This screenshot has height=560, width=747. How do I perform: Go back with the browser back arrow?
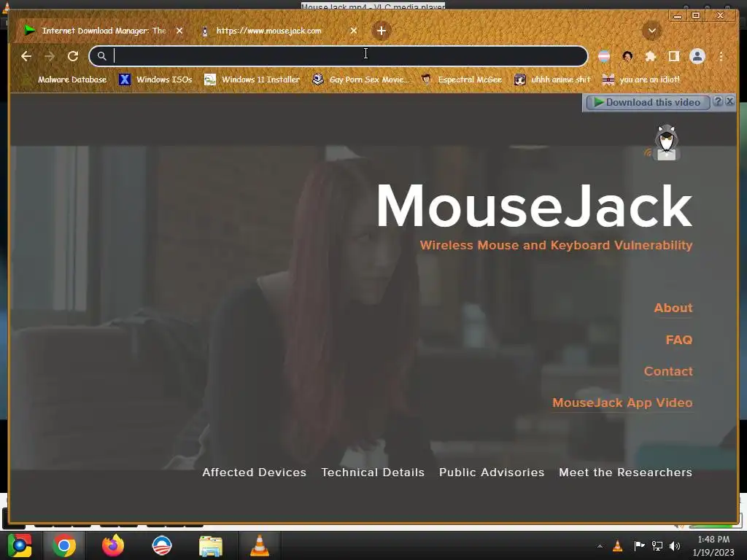26,56
